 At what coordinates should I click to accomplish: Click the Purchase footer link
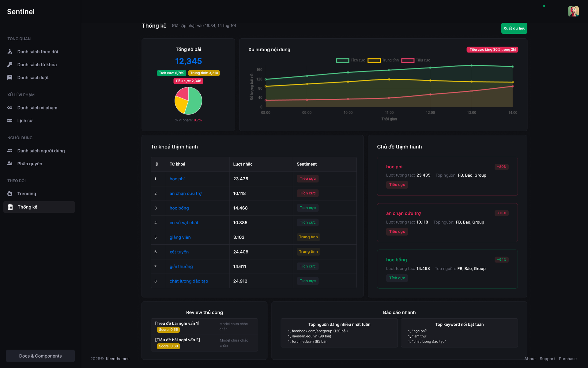point(567,359)
